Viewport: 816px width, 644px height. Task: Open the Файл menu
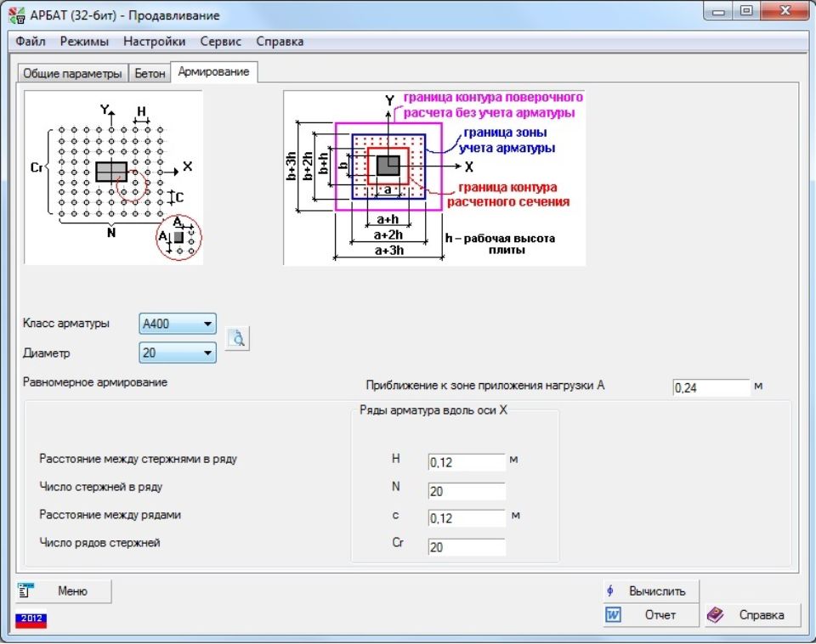31,41
